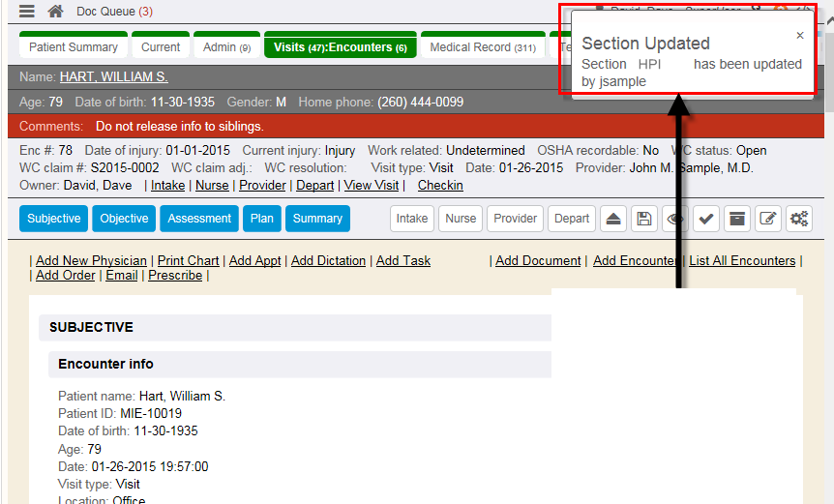Open the Patient Summary tab
This screenshot has width=834, height=504.
[73, 47]
